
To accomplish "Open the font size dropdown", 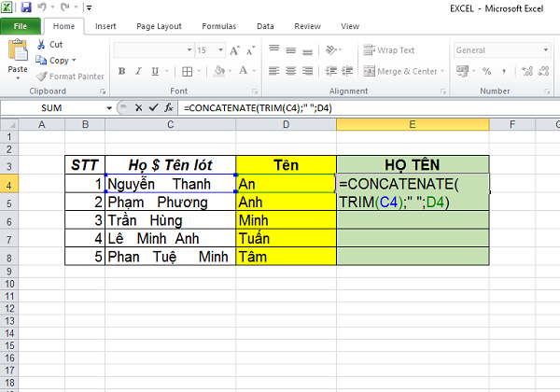I will point(220,50).
